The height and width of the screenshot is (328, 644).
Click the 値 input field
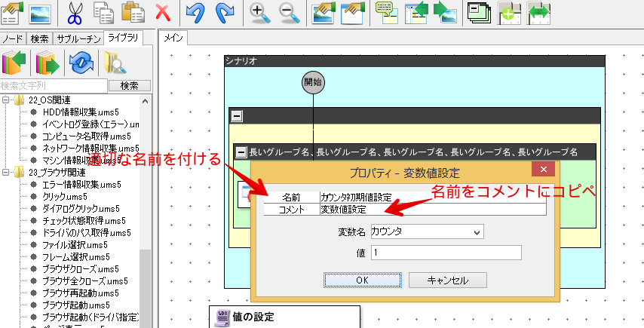pyautogui.click(x=446, y=253)
